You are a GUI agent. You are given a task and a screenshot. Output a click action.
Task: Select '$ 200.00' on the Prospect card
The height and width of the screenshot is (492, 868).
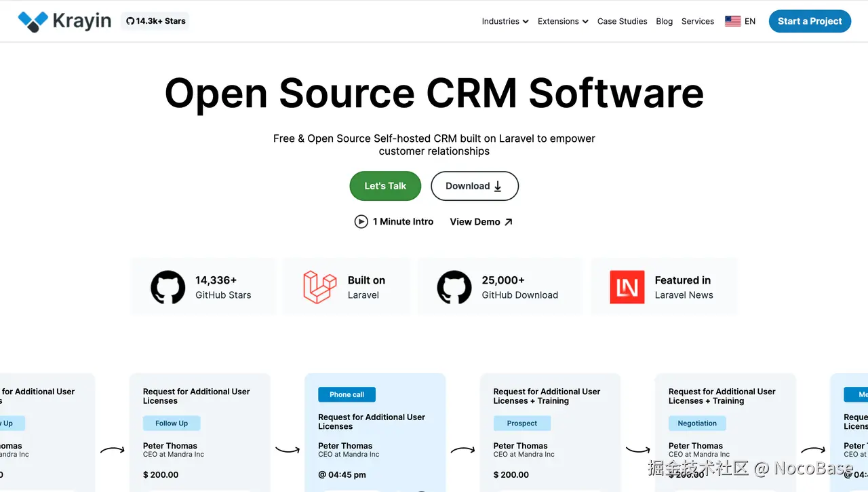[511, 474]
